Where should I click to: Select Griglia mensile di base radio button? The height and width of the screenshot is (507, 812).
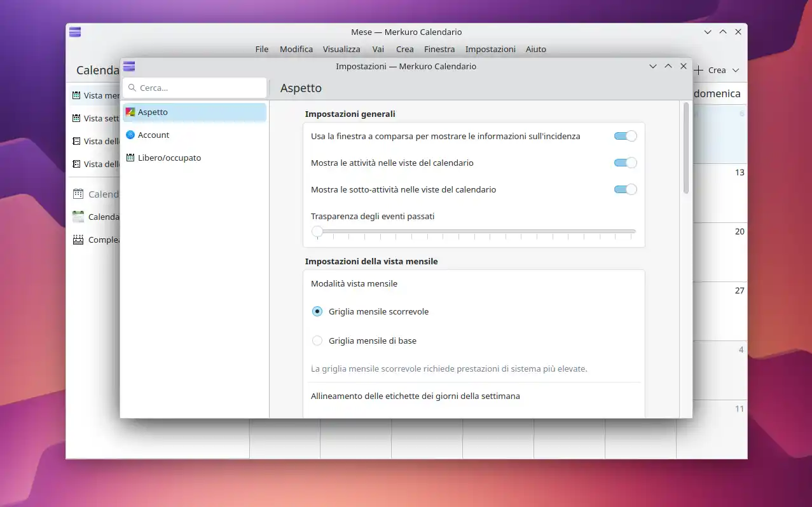point(317,341)
